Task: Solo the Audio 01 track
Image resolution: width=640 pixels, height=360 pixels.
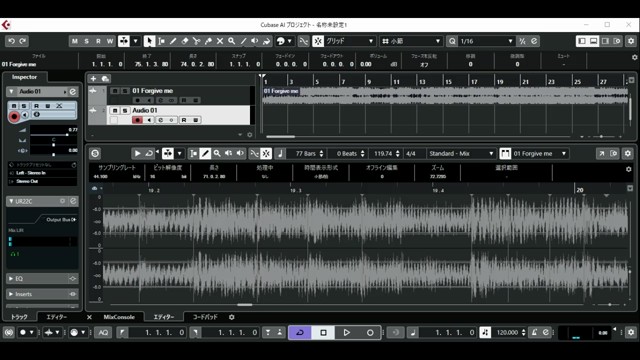Action: (125, 111)
